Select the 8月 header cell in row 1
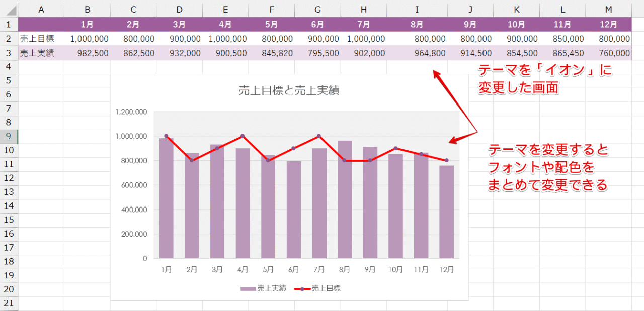The height and width of the screenshot is (311, 644). (417, 24)
